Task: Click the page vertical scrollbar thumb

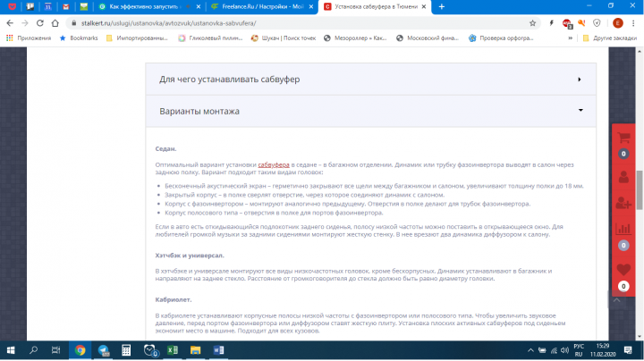Action: [640, 190]
